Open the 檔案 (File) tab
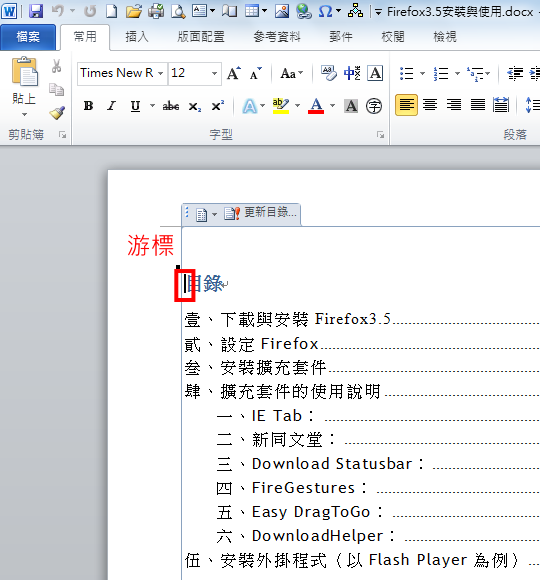 tap(28, 37)
